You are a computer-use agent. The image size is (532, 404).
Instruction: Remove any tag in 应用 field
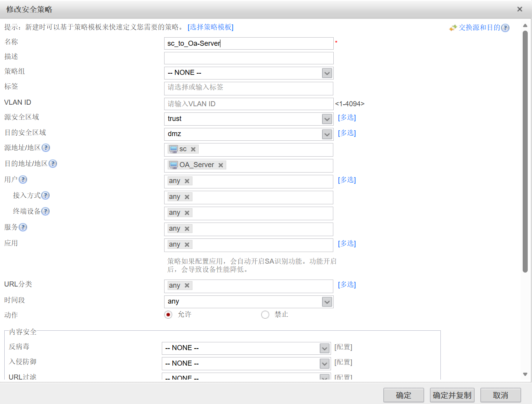pyautogui.click(x=187, y=245)
